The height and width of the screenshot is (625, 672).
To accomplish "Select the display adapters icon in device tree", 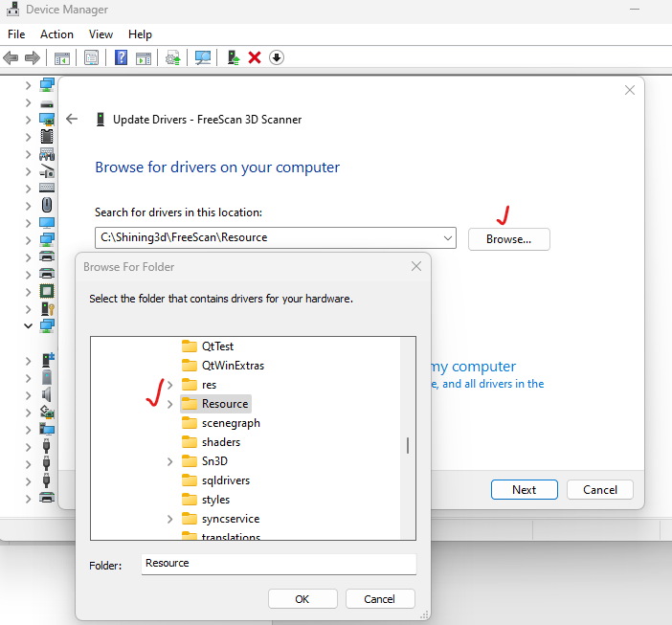I will [x=47, y=120].
